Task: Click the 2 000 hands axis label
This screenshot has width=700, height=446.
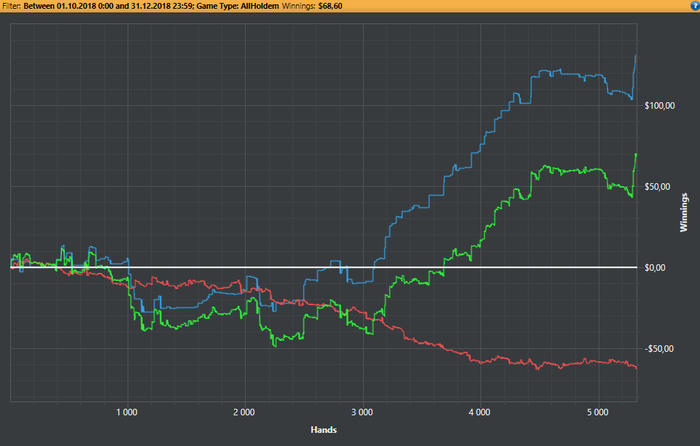Action: click(x=244, y=412)
